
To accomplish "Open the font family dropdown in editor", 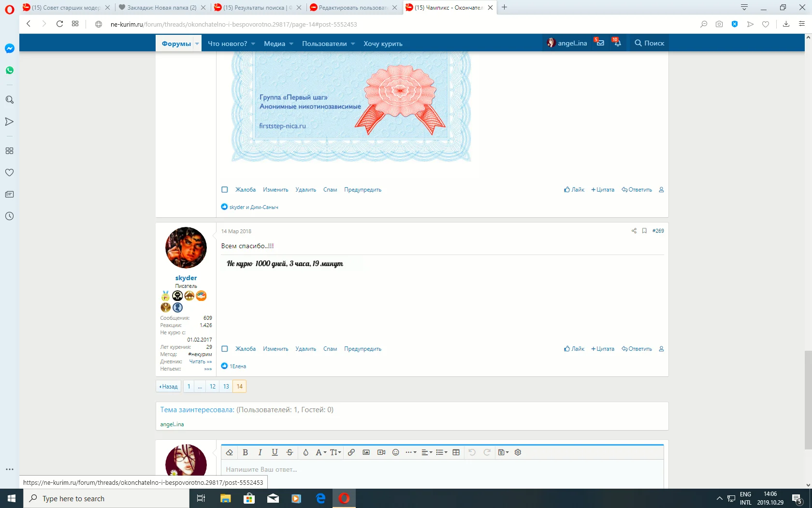I will click(321, 452).
